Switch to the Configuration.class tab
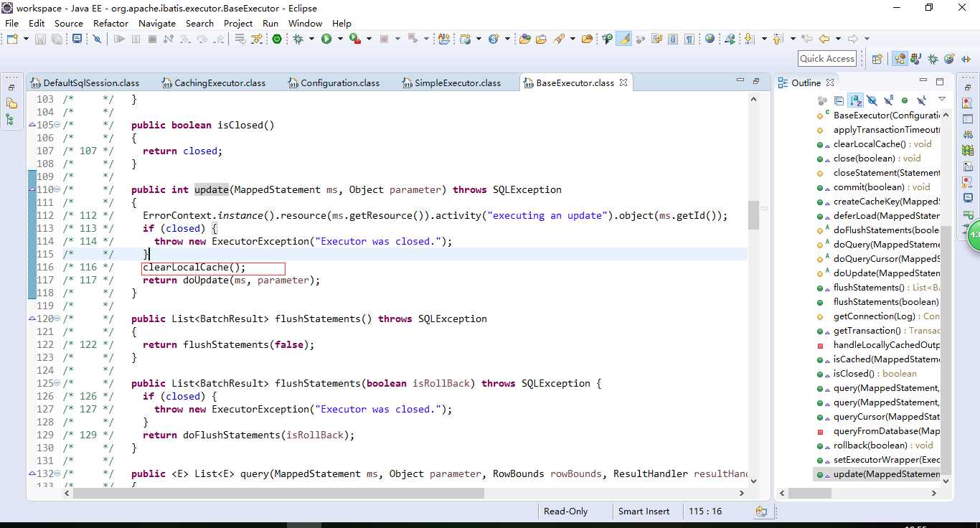This screenshot has height=528, width=980. pos(334,82)
